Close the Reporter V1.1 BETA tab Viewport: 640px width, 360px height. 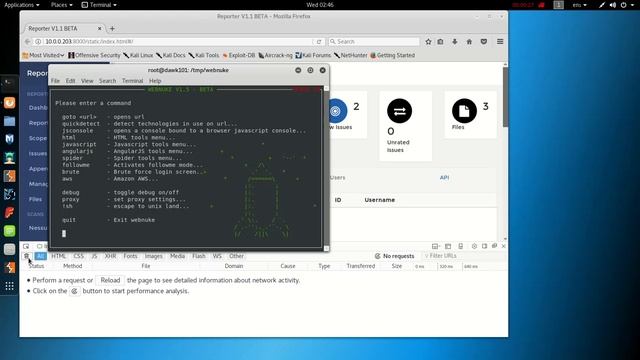click(x=99, y=29)
